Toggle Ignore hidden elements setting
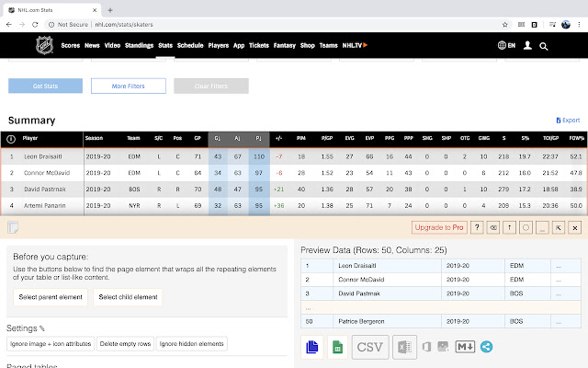The width and height of the screenshot is (588, 368). pos(190,343)
